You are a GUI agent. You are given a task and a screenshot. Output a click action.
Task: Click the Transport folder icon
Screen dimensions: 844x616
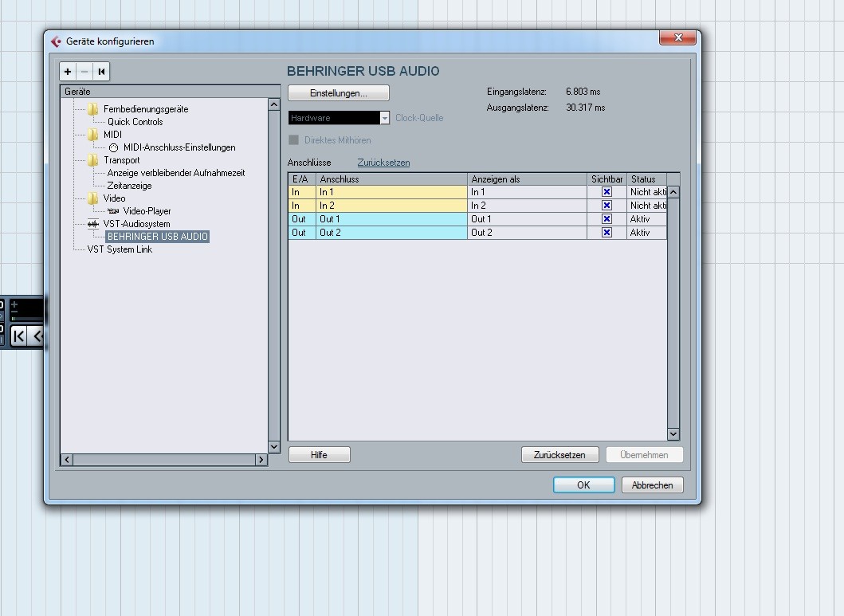(x=93, y=160)
